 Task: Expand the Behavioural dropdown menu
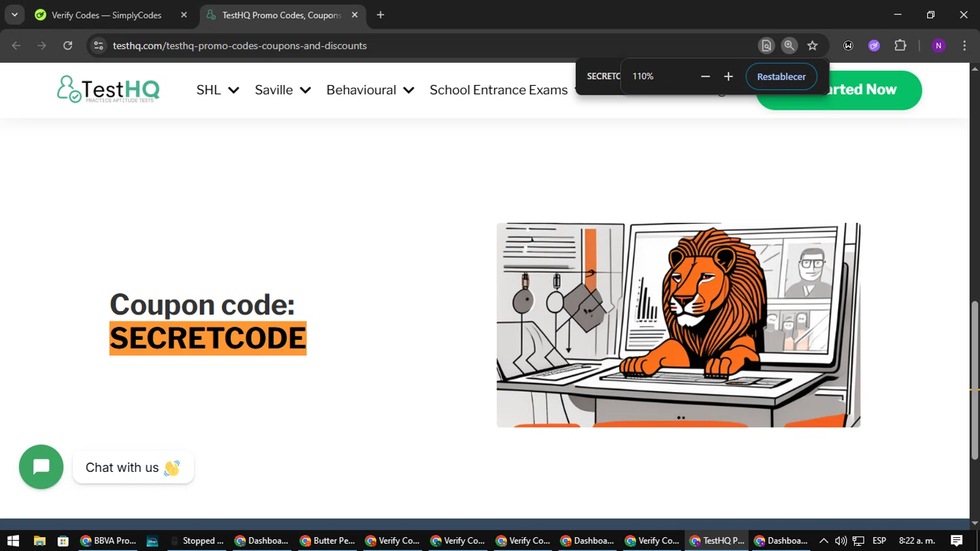(x=370, y=90)
